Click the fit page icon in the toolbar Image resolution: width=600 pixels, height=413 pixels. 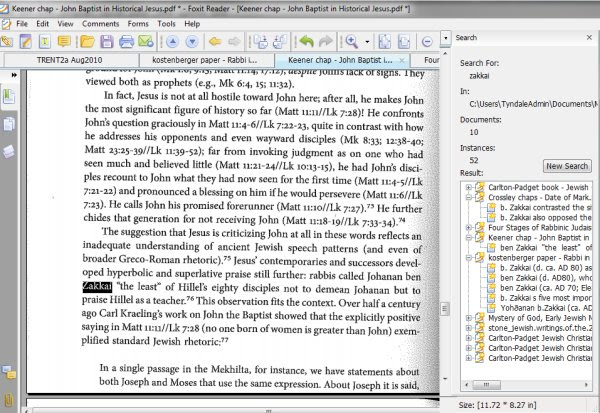[x=384, y=41]
